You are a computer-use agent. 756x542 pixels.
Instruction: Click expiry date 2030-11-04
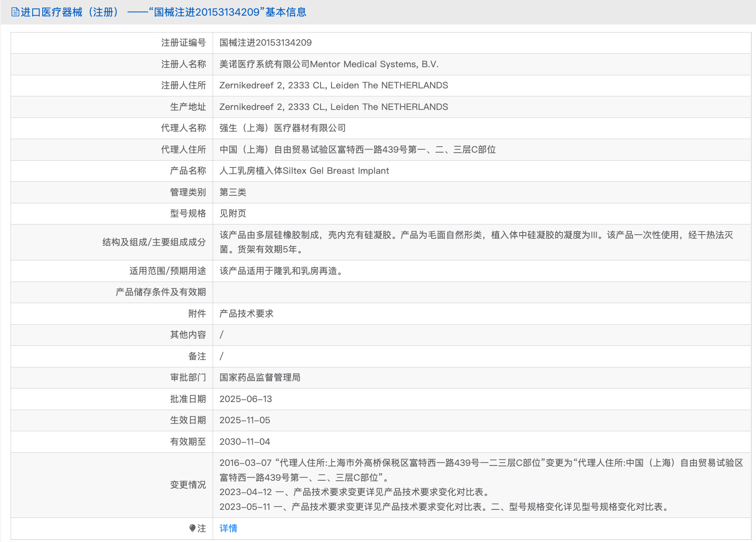244,442
